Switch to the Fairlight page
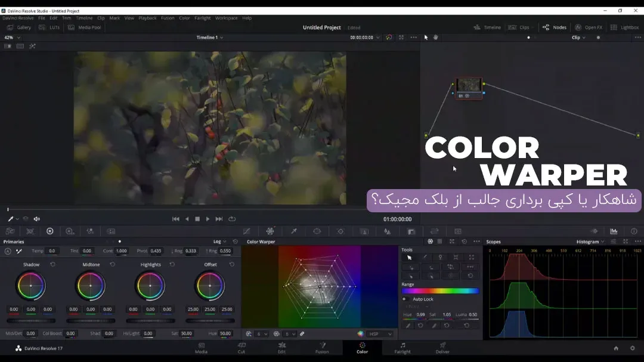Viewport: 644px width, 362px height. (x=402, y=348)
